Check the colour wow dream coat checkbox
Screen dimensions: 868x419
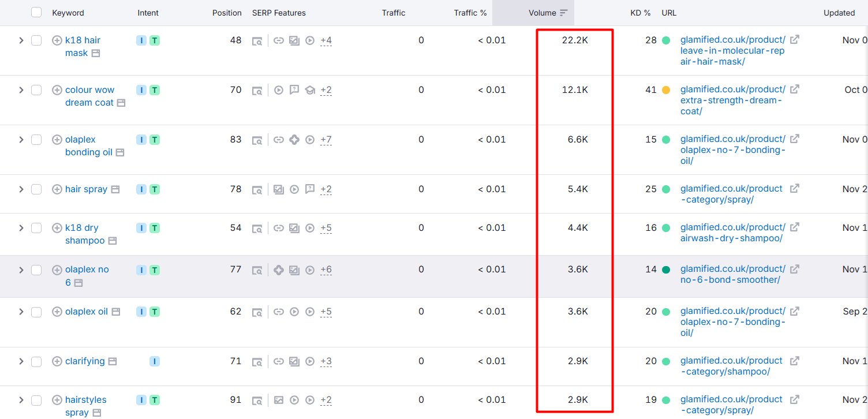click(x=36, y=90)
